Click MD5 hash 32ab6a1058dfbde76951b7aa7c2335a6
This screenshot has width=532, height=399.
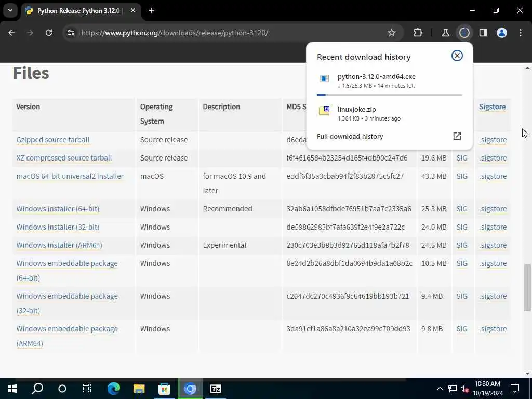click(x=349, y=209)
